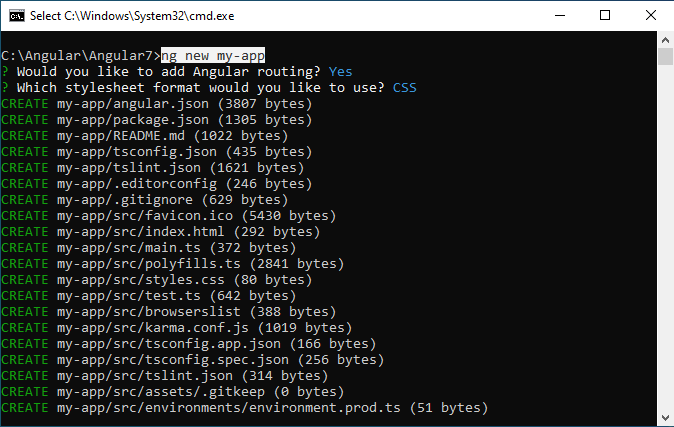This screenshot has width=674, height=427.
Task: Click the 'C:\Angular\Angular7>' prompt text
Action: tap(81, 55)
